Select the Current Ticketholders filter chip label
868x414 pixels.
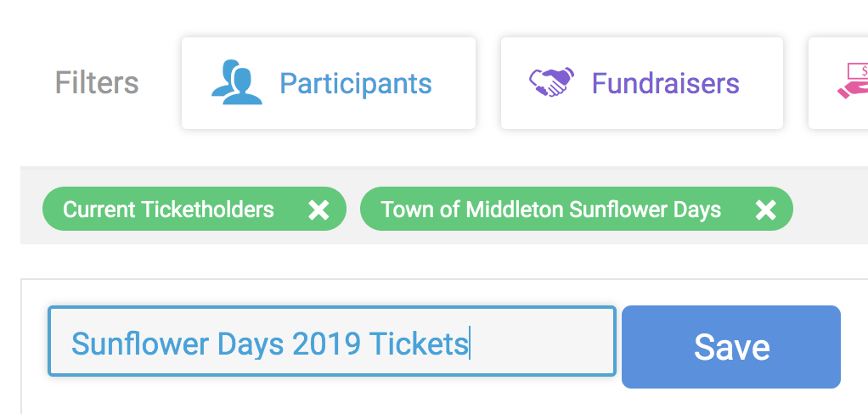tap(168, 210)
